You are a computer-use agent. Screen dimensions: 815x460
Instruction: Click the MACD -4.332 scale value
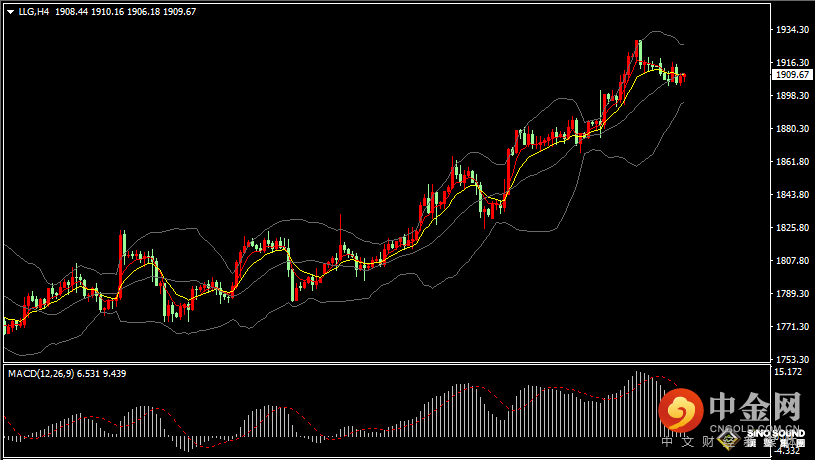pyautogui.click(x=789, y=450)
